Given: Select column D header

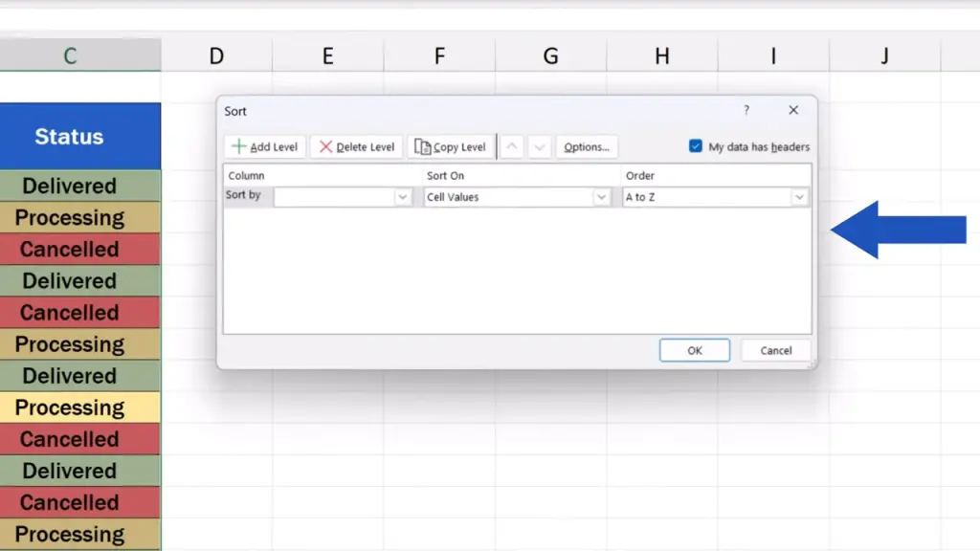Looking at the screenshot, I should 216,56.
